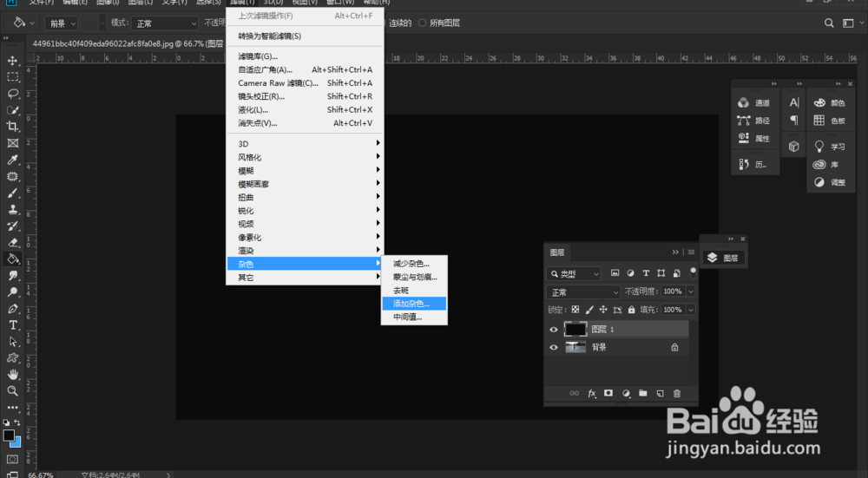Select the Crop tool
This screenshot has width=868, height=478.
[13, 127]
